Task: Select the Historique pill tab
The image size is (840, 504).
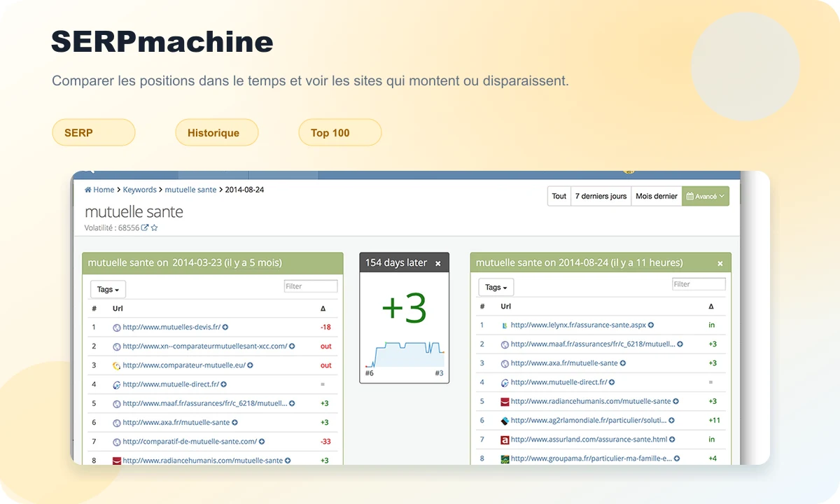Action: pyautogui.click(x=217, y=132)
